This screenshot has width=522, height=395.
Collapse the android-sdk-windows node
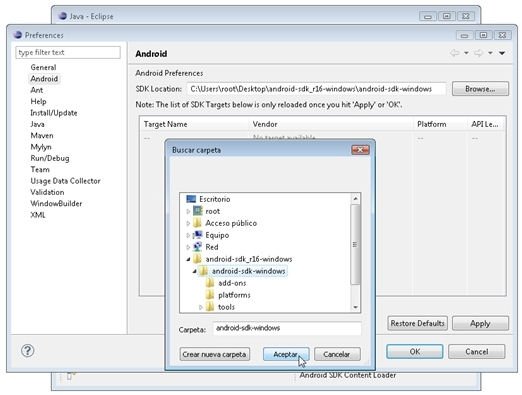pyautogui.click(x=195, y=271)
